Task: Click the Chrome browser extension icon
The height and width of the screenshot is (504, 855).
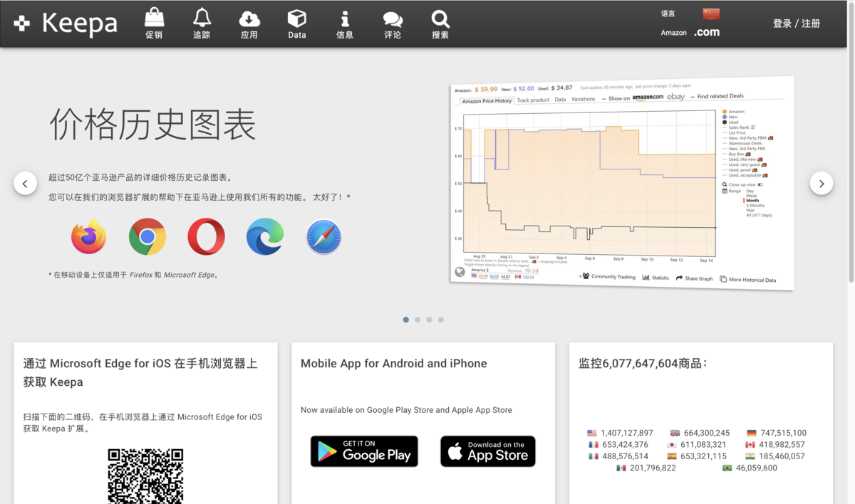Action: 147,236
